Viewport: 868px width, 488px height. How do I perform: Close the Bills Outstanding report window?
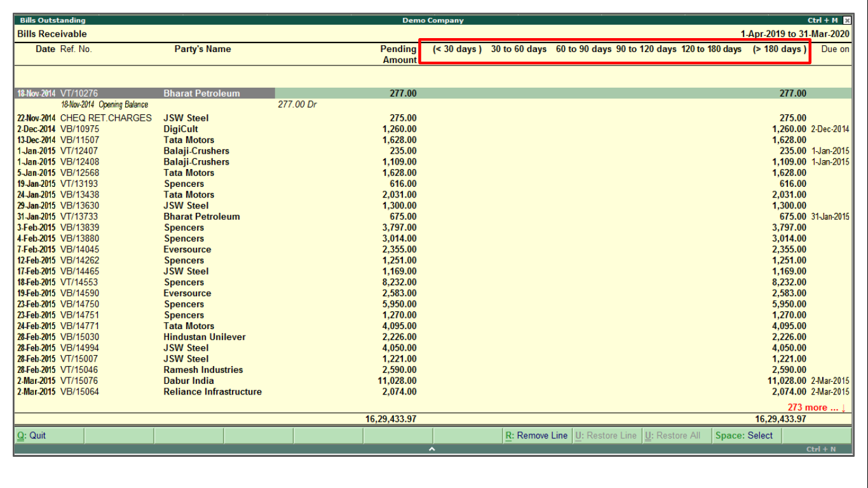click(x=846, y=20)
